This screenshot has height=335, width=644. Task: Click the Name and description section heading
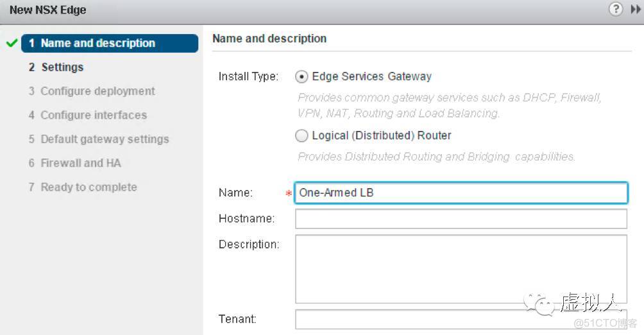point(269,39)
